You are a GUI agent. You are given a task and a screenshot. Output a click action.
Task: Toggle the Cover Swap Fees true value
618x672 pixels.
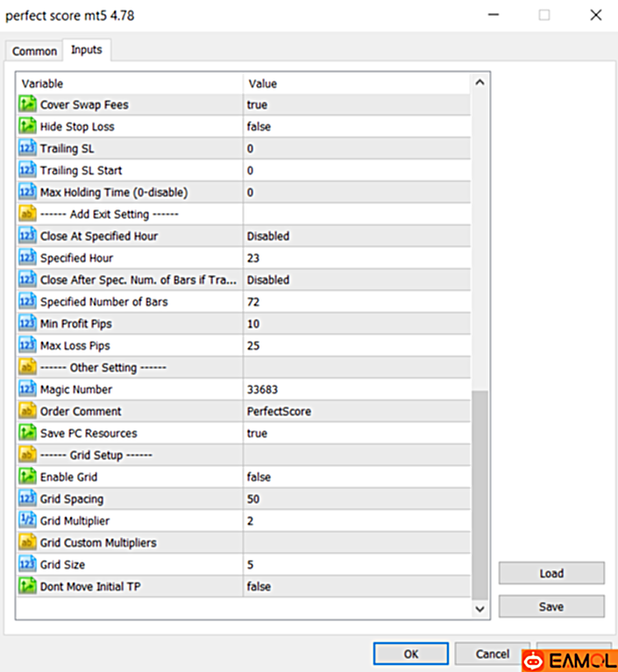(357, 104)
